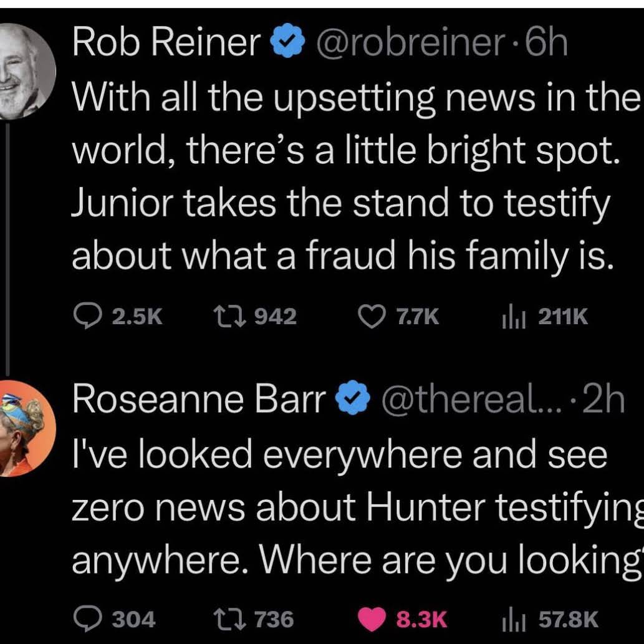Open reply text about Hunter testifying
Viewport: 644px width, 644px height.
point(357,508)
